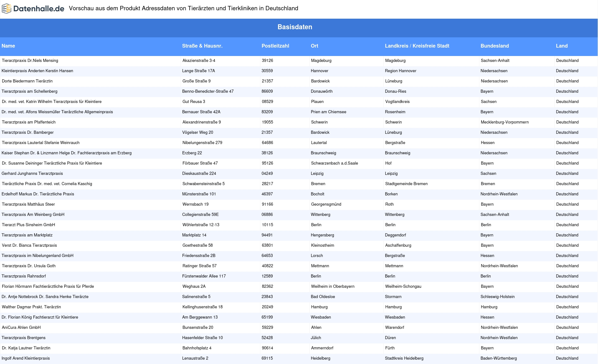Click town Weilheim in Oberbayern
598x364 pixels.
click(x=333, y=287)
